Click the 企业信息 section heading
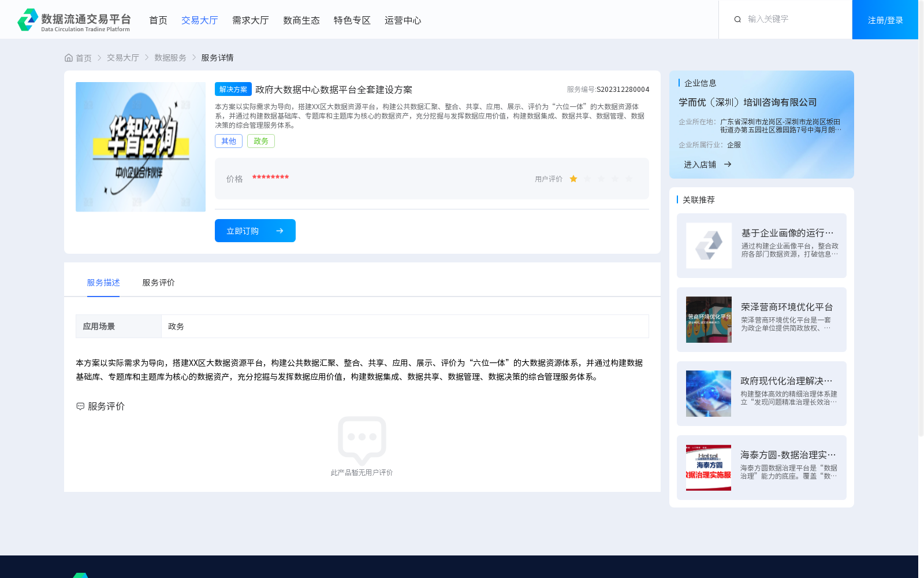 pyautogui.click(x=701, y=83)
